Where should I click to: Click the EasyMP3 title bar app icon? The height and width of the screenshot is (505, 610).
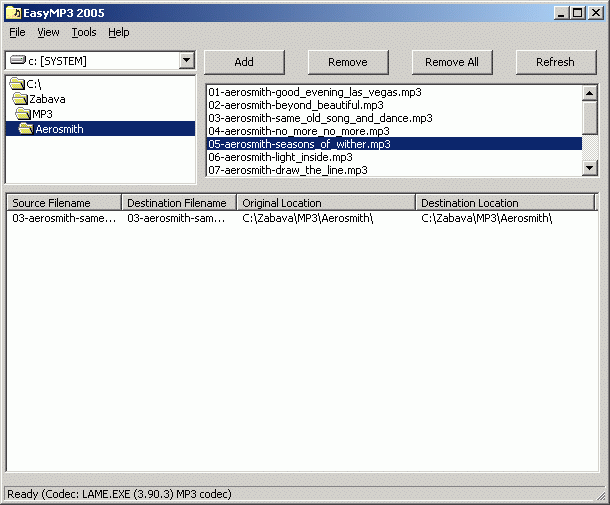point(13,13)
